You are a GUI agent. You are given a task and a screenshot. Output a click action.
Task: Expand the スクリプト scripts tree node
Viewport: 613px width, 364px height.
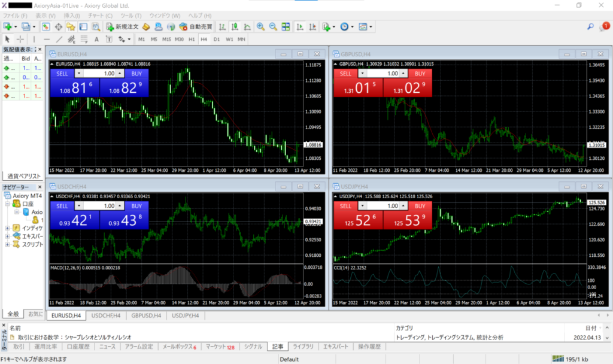point(7,244)
